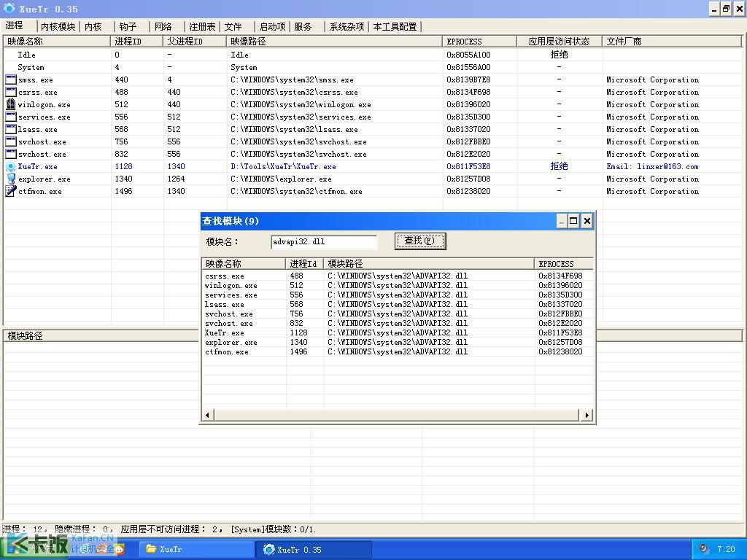The height and width of the screenshot is (560, 747).
Task: Sort dialog results by EPROCESS header
Action: (564, 263)
